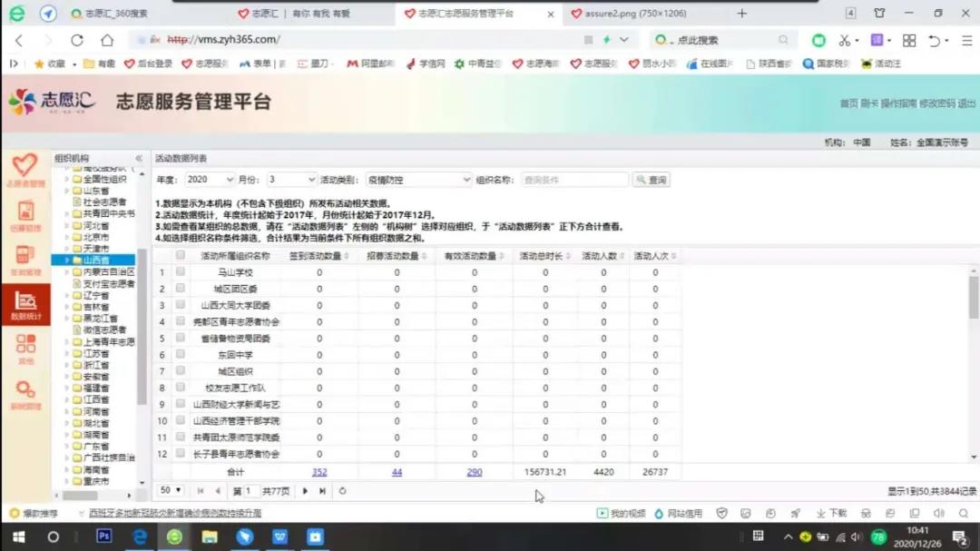Expand the 山东省 tree node
The image size is (980, 551).
pos(67,191)
